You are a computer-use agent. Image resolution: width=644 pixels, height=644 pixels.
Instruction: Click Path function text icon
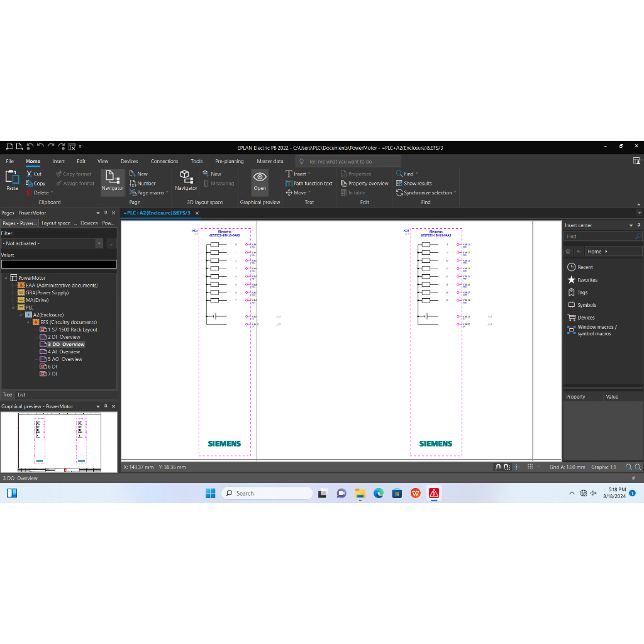pos(289,183)
